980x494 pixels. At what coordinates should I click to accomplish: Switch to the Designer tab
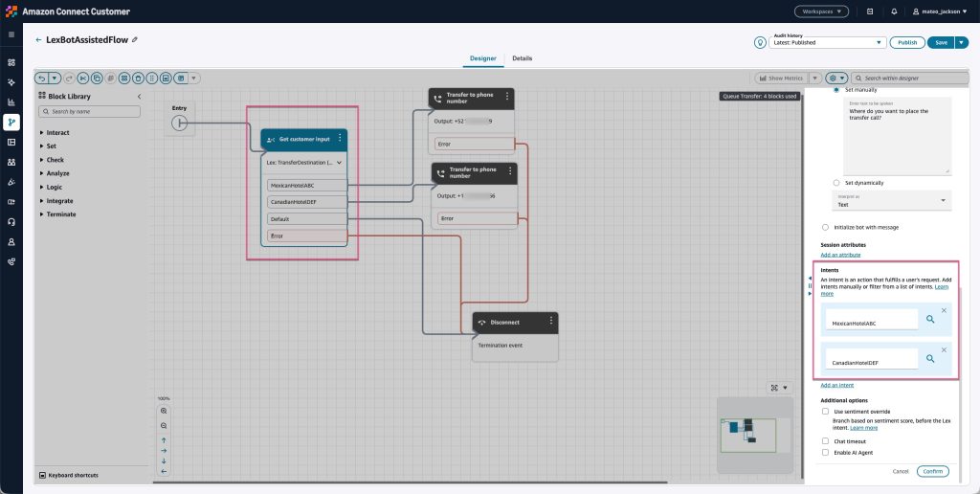(483, 58)
